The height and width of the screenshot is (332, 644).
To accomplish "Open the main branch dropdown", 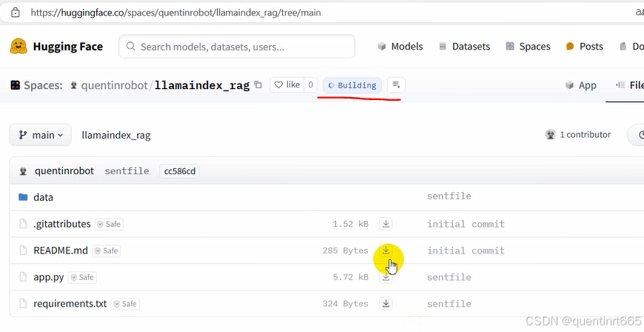I will (x=40, y=135).
